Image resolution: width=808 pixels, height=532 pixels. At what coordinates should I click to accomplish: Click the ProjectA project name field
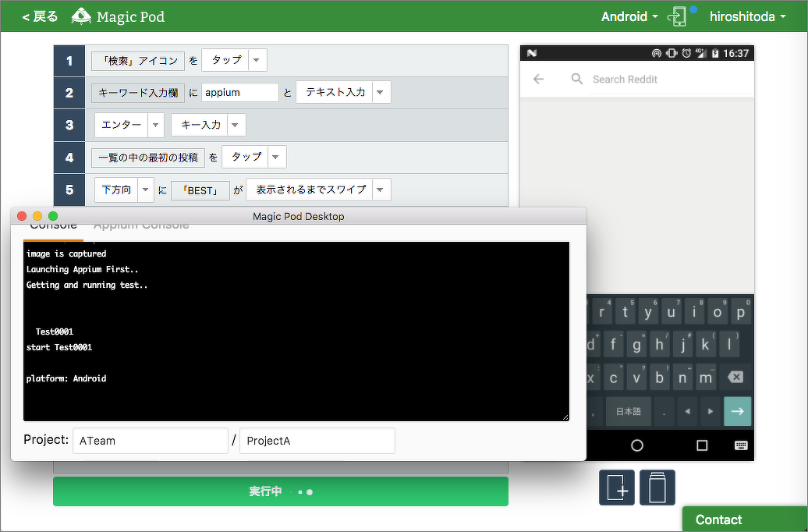(317, 441)
